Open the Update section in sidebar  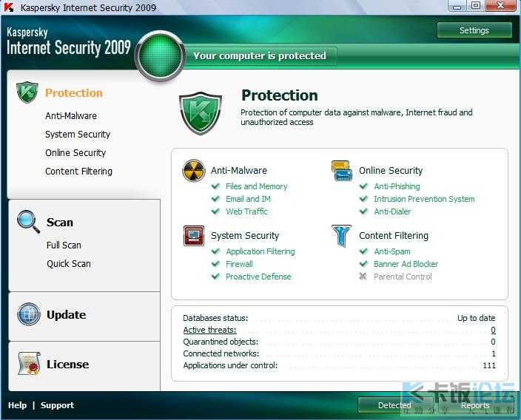tap(66, 314)
